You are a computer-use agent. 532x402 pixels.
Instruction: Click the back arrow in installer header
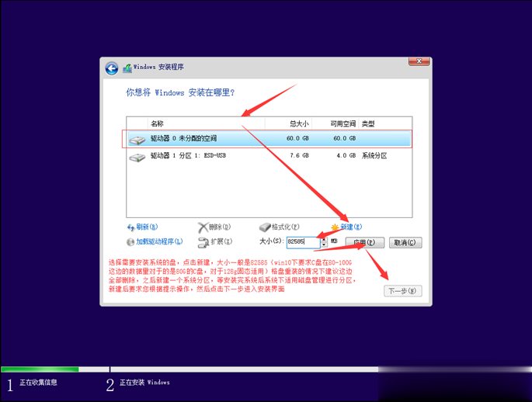point(112,68)
